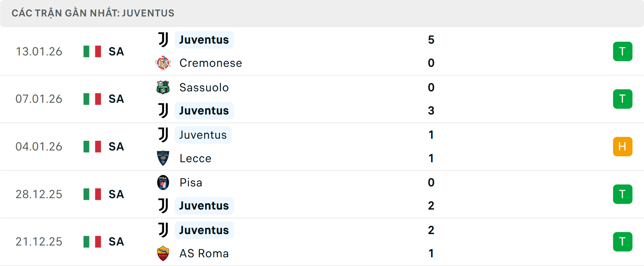Click orange H badge for Lecce match
644x266 pixels.
(623, 147)
